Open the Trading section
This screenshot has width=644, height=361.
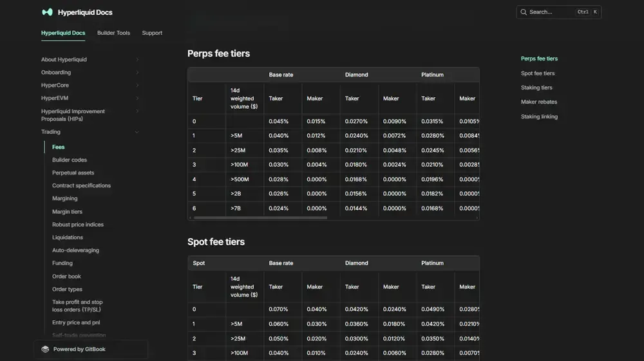(x=50, y=132)
